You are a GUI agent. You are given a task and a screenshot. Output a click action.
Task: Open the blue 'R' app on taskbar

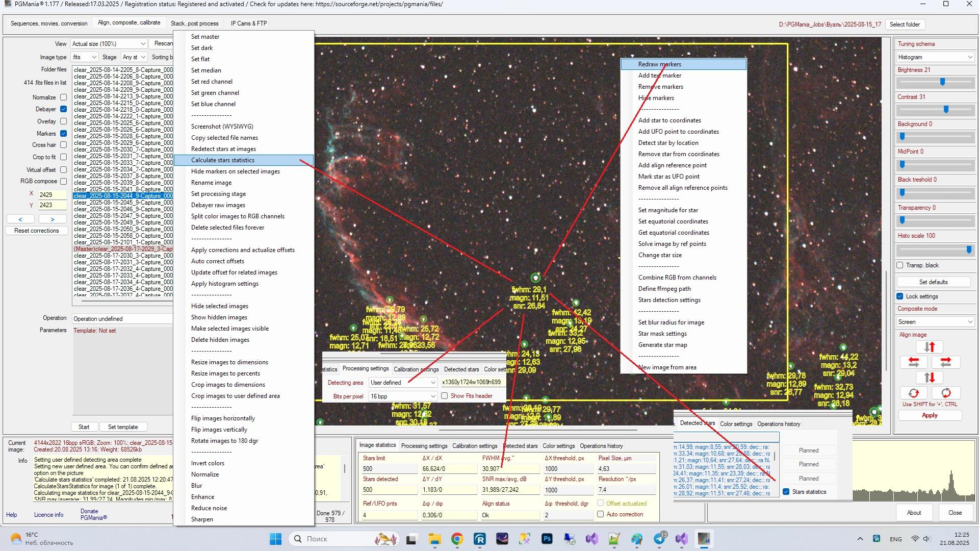[x=480, y=539]
